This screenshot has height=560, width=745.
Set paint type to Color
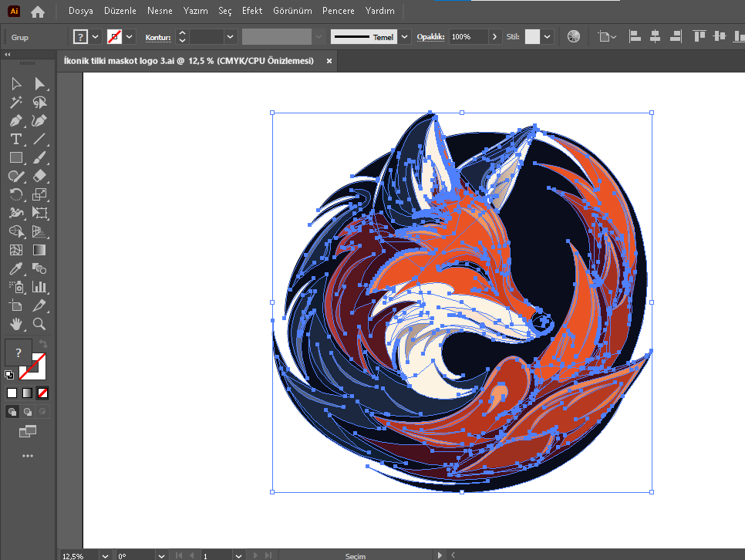tap(12, 393)
